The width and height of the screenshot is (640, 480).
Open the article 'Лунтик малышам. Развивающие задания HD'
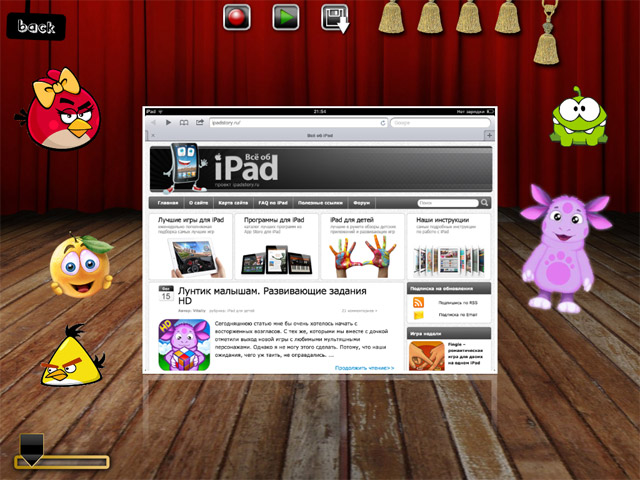click(x=272, y=296)
